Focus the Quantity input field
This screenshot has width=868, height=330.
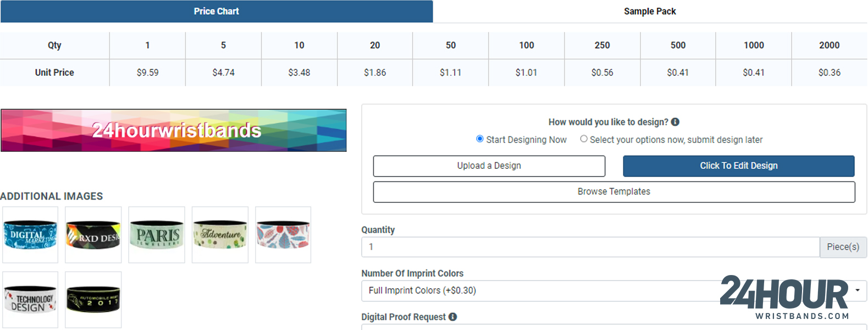tap(590, 247)
